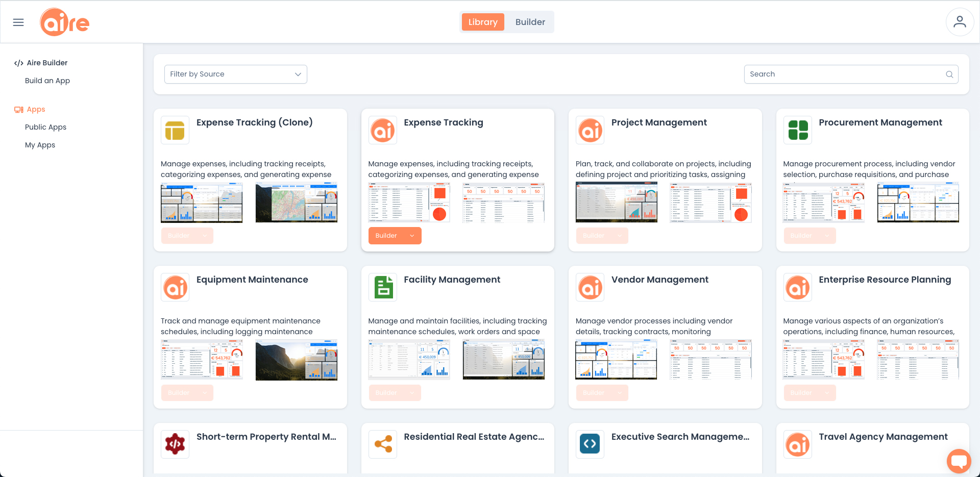Click the Residential Real Estate share icon
Screen dimensions: 980x477
pyautogui.click(x=382, y=444)
